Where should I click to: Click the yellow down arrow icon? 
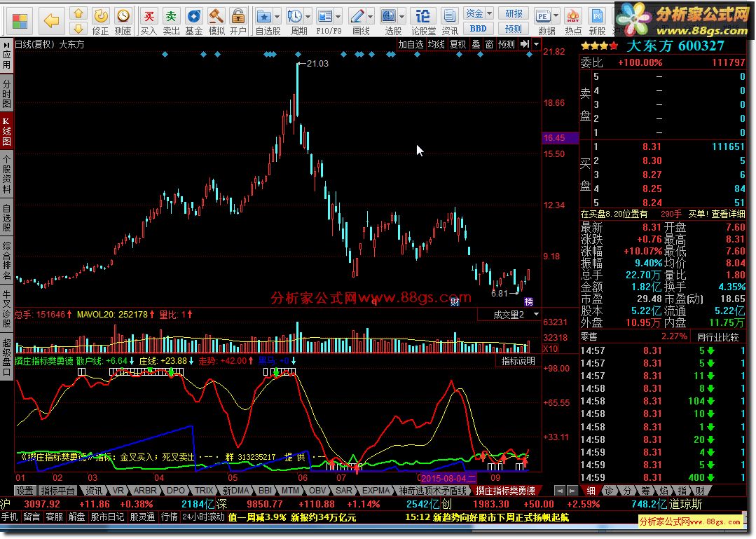pyautogui.click(x=78, y=29)
